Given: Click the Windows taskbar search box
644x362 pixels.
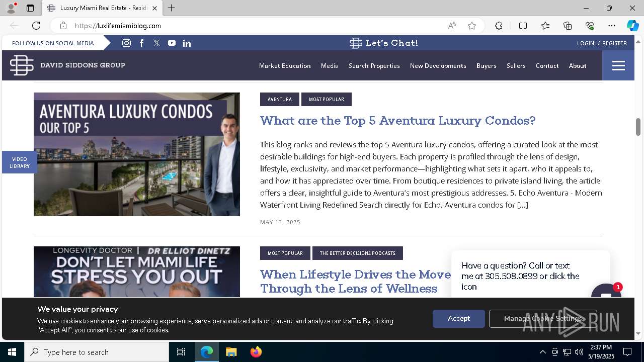Looking at the screenshot, I should pyautogui.click(x=97, y=352).
